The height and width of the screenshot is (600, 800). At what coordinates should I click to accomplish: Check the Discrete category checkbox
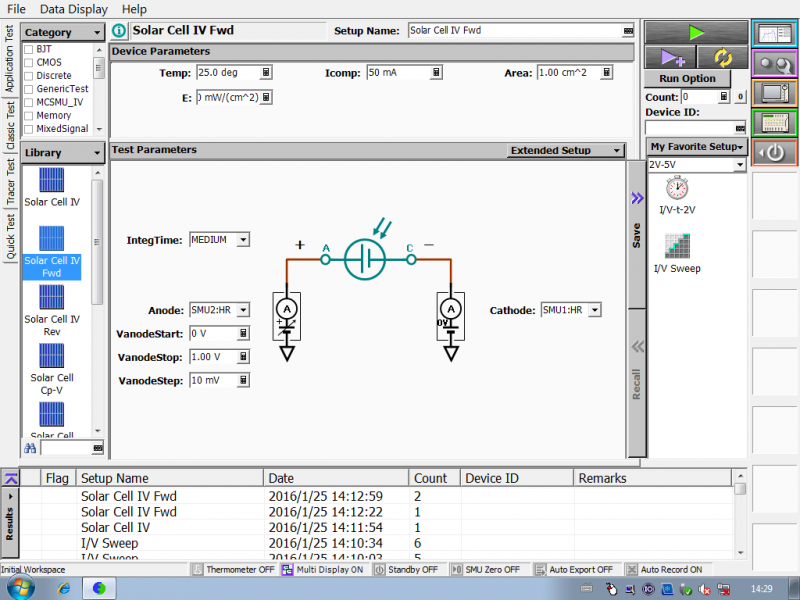tap(29, 76)
